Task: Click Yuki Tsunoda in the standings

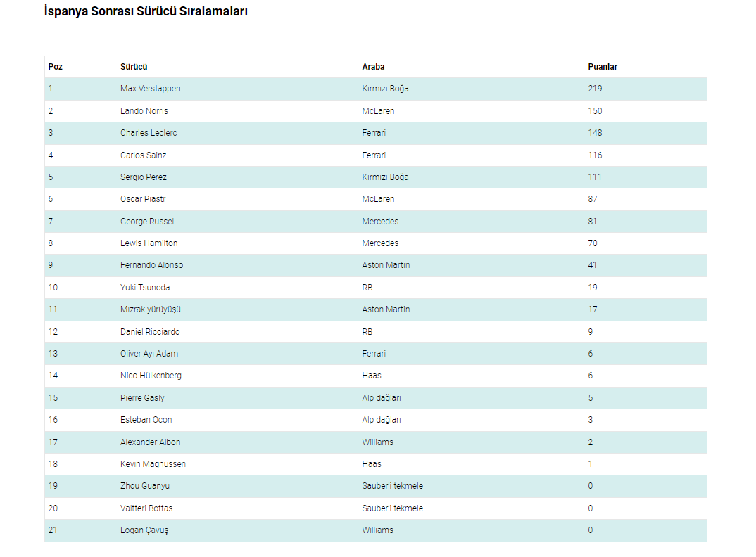Action: (x=145, y=288)
